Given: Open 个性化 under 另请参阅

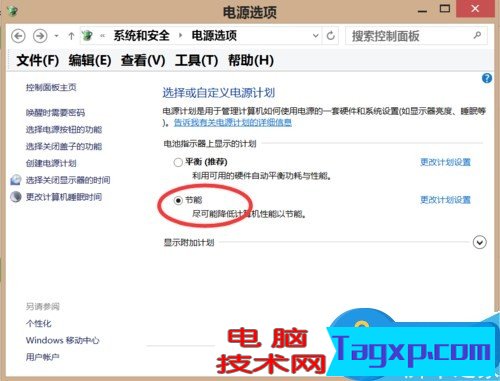Looking at the screenshot, I should click(39, 324).
